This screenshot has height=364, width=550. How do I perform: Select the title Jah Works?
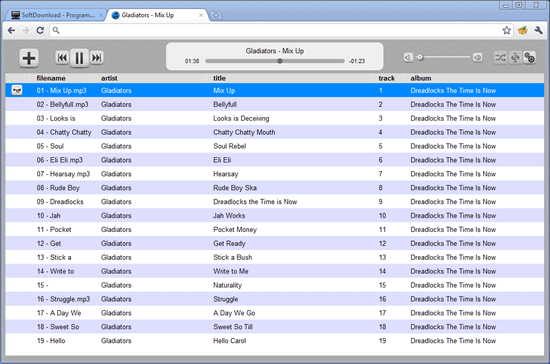point(229,216)
